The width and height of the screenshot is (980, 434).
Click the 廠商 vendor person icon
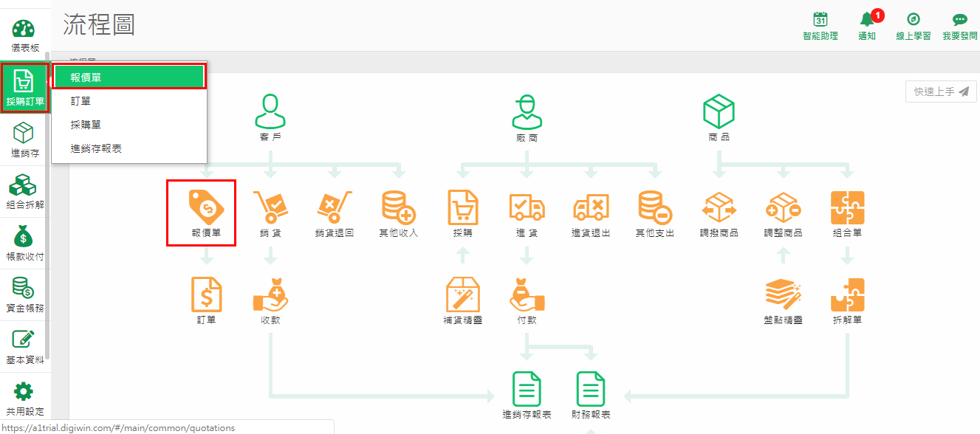[527, 111]
